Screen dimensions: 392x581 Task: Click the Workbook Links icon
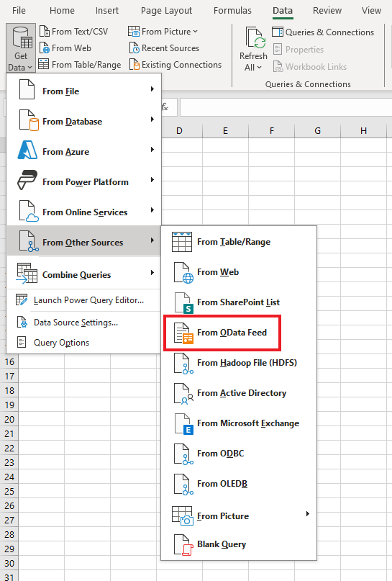(x=278, y=67)
